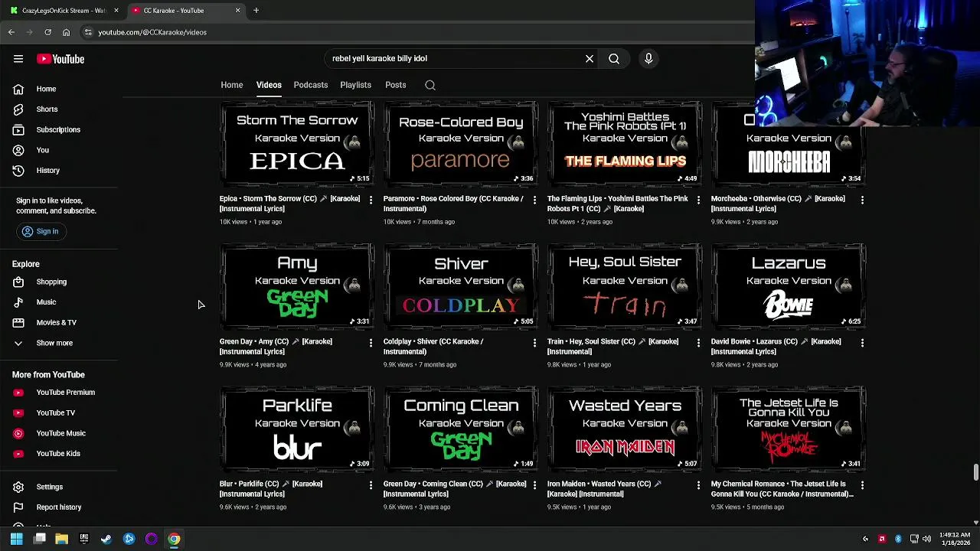Image resolution: width=980 pixels, height=551 pixels.
Task: Click the browser address bar URL
Action: pyautogui.click(x=152, y=32)
